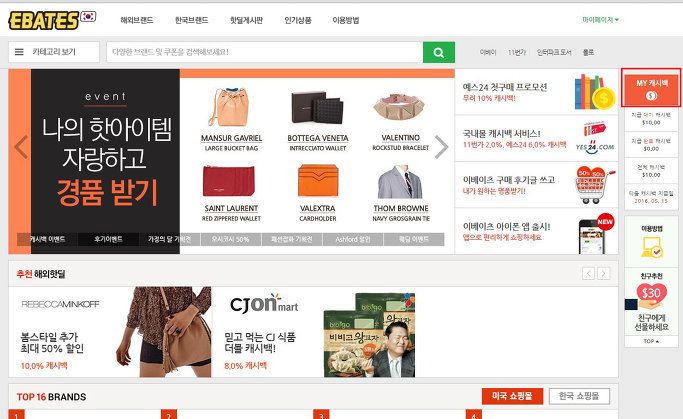Open the 핫딜게시판 menu

pos(246,20)
